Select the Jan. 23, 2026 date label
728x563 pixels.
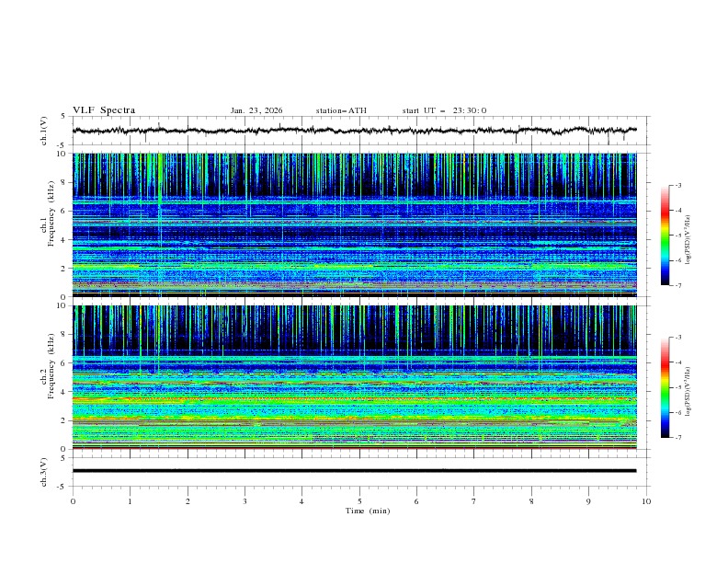tap(256, 110)
